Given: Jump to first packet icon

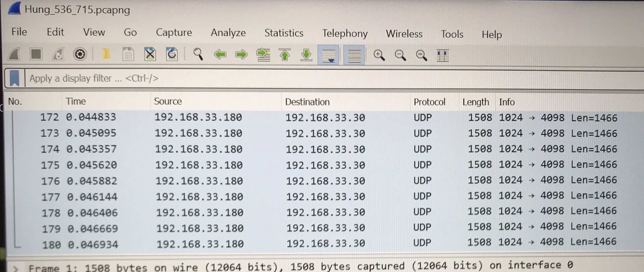Looking at the screenshot, I should pyautogui.click(x=285, y=55).
